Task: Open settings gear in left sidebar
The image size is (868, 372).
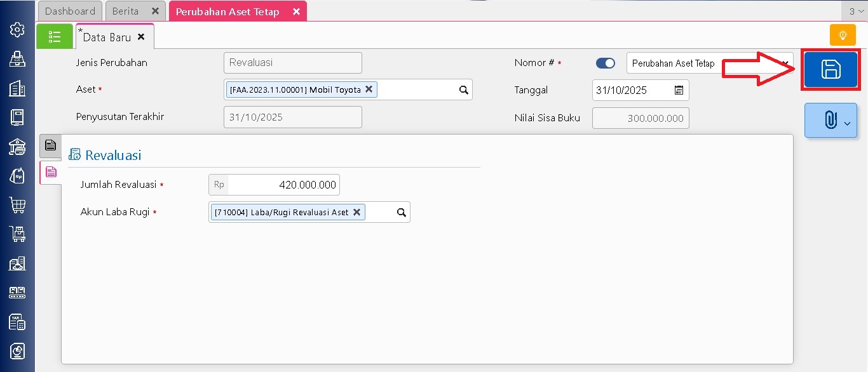Action: 17,29
